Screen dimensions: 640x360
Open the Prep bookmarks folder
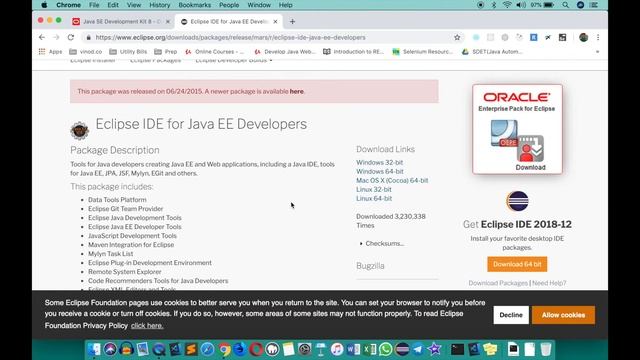coord(166,52)
